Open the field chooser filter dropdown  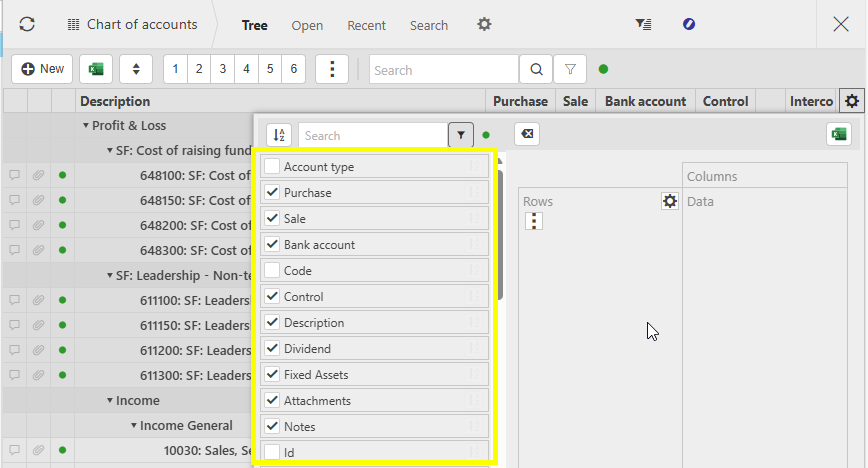click(x=460, y=135)
